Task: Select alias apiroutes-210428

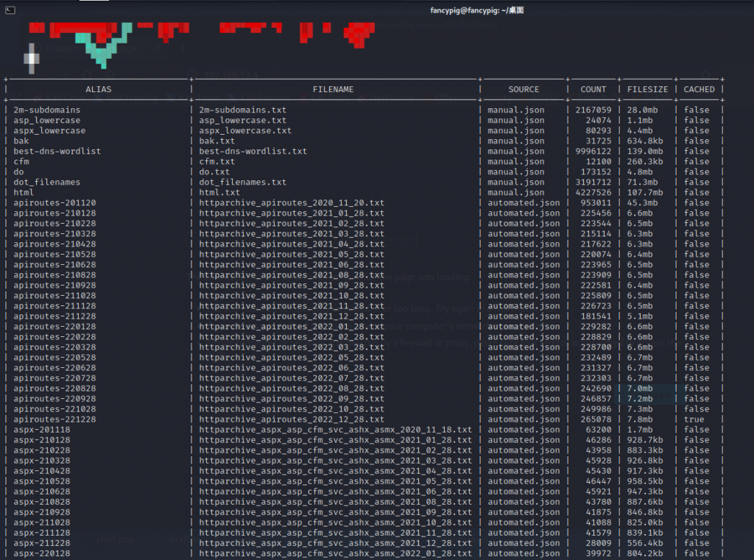Action: click(54, 244)
